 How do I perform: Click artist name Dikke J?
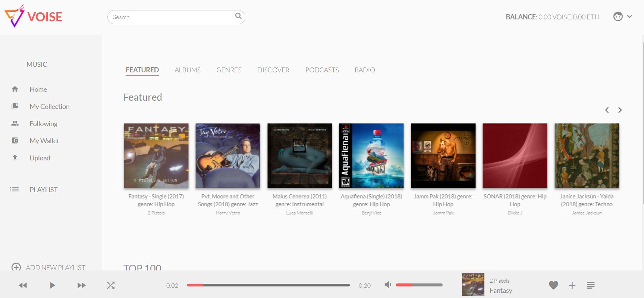pyautogui.click(x=515, y=213)
